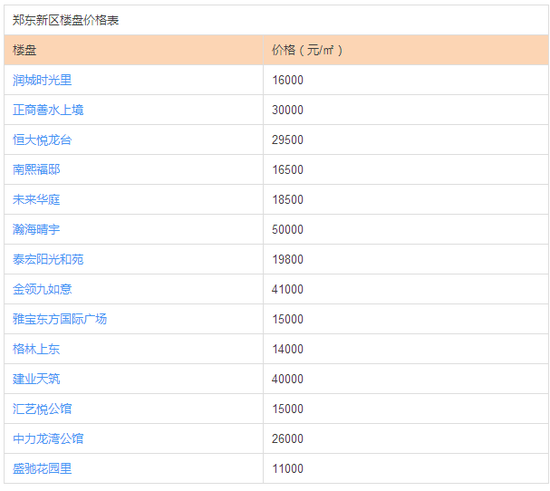Open the 润城时光里 property link
The width and height of the screenshot is (550, 491).
click(42, 80)
